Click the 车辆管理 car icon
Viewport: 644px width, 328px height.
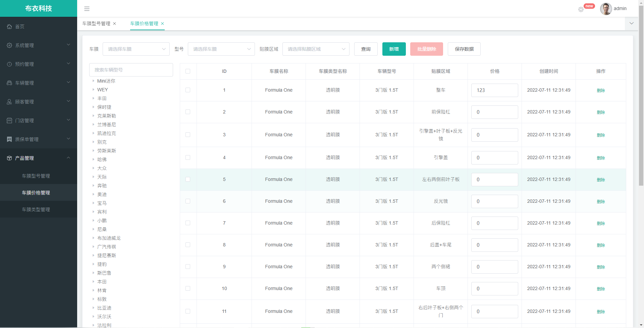9,83
